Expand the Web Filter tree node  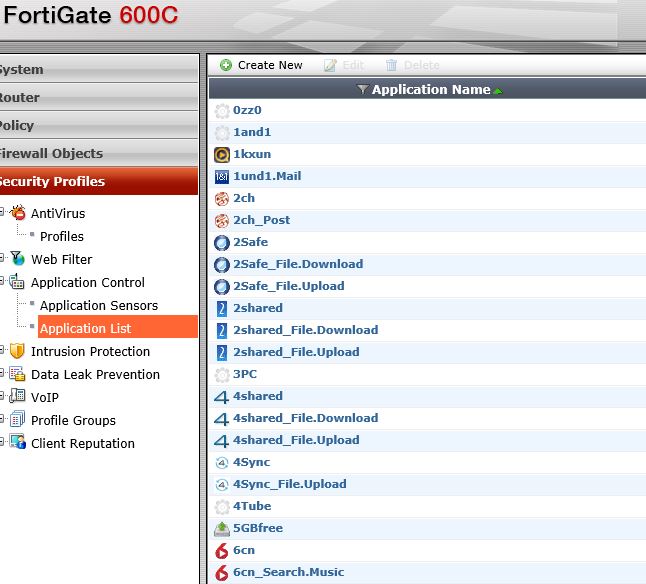(2, 258)
